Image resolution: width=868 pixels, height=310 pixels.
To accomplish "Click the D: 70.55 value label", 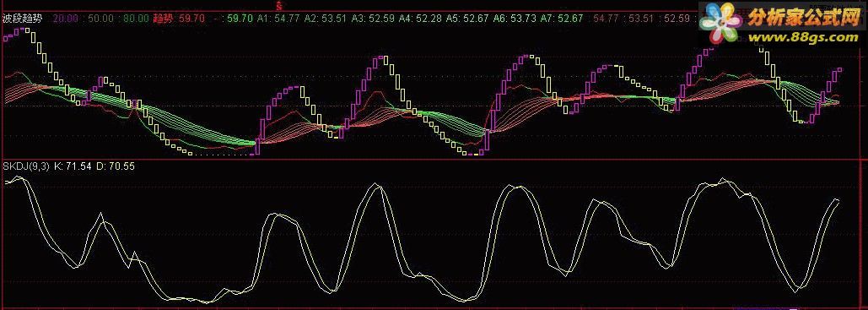I will 115,166.
